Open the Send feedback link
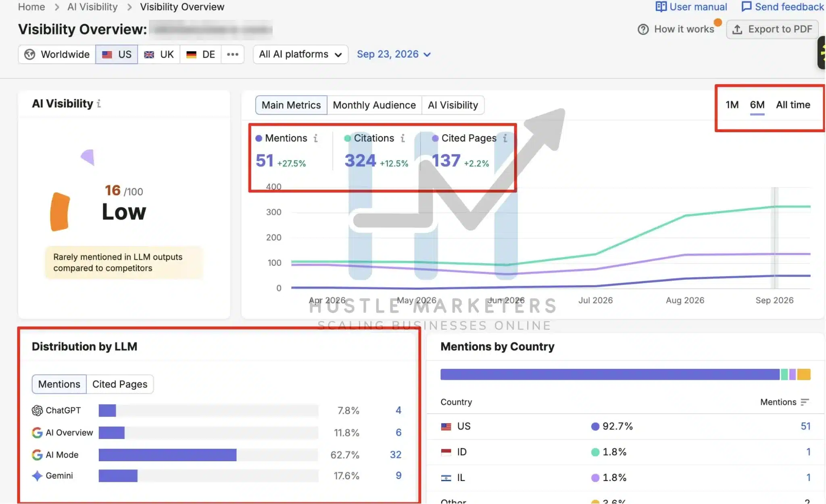826x504 pixels. tap(783, 7)
